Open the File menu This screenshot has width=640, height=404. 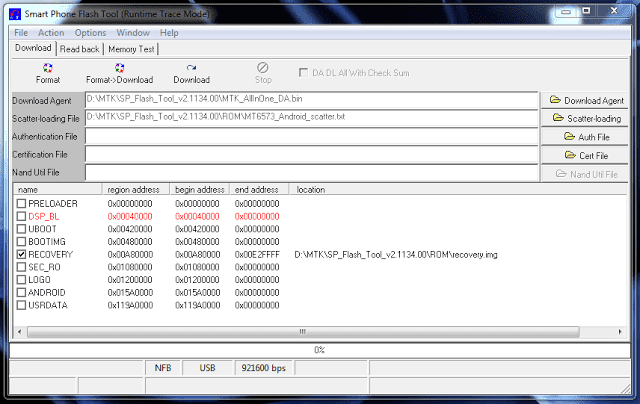[x=21, y=33]
